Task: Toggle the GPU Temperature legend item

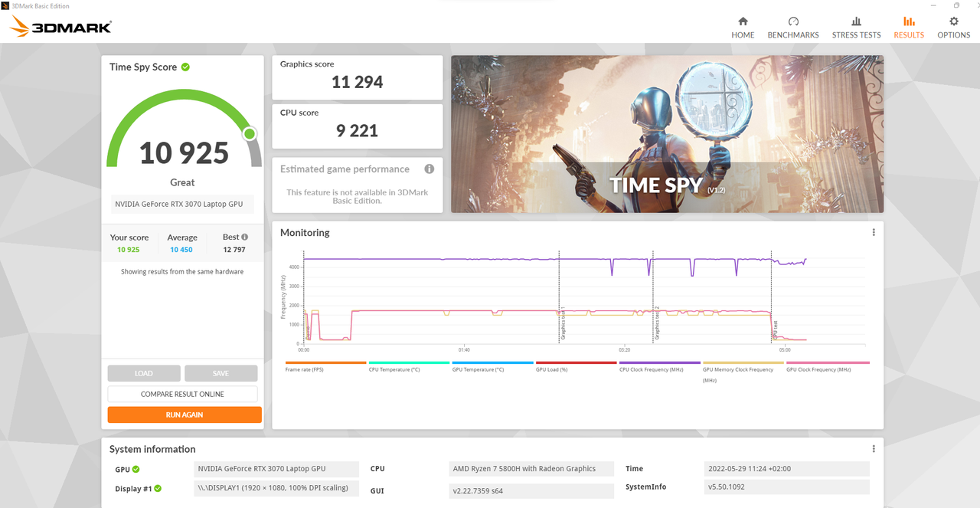Action: (x=492, y=369)
